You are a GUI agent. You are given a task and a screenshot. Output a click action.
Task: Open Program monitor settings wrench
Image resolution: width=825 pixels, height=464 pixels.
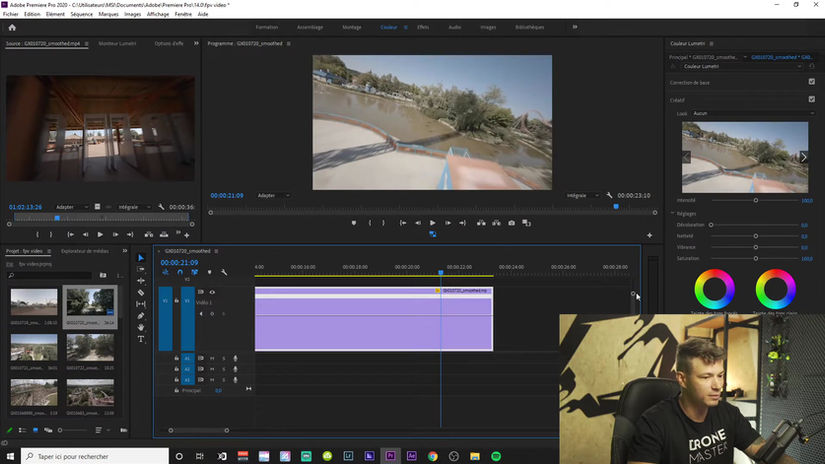coord(609,195)
